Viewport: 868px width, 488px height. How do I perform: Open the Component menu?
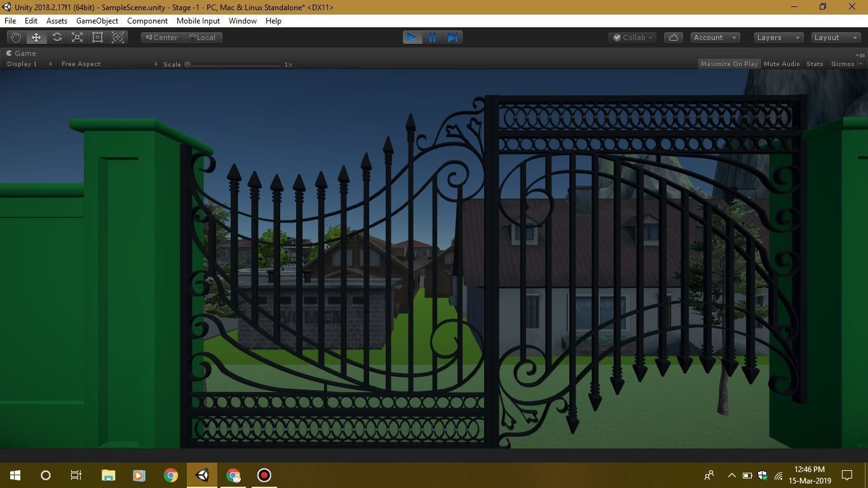tap(147, 21)
